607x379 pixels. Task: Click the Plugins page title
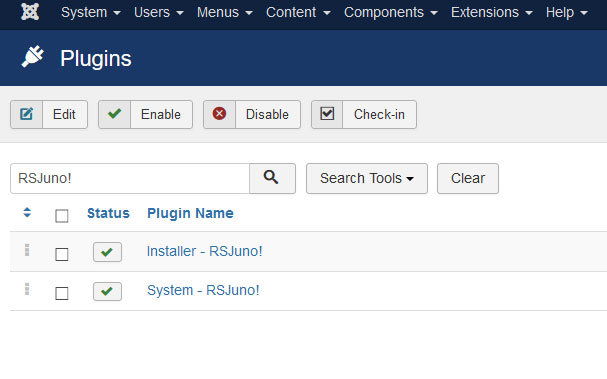96,58
